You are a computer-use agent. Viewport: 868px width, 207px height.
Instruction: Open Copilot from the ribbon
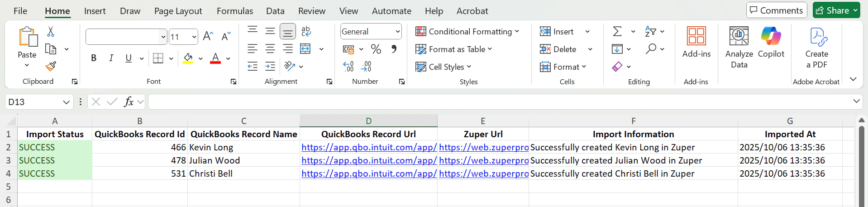(x=771, y=42)
